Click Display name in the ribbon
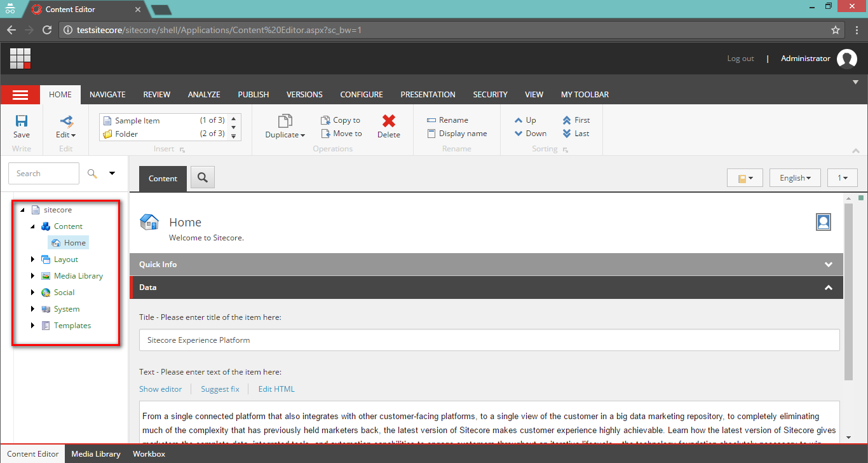 pos(457,134)
